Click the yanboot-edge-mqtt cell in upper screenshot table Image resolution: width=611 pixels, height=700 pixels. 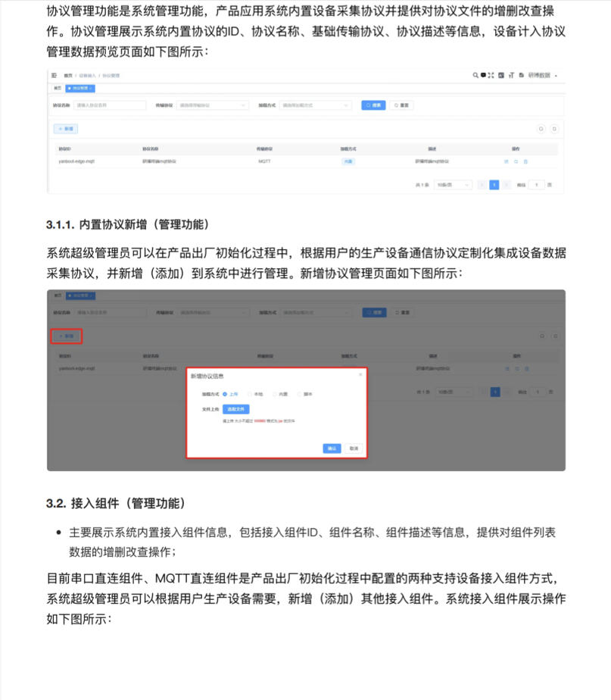point(76,161)
